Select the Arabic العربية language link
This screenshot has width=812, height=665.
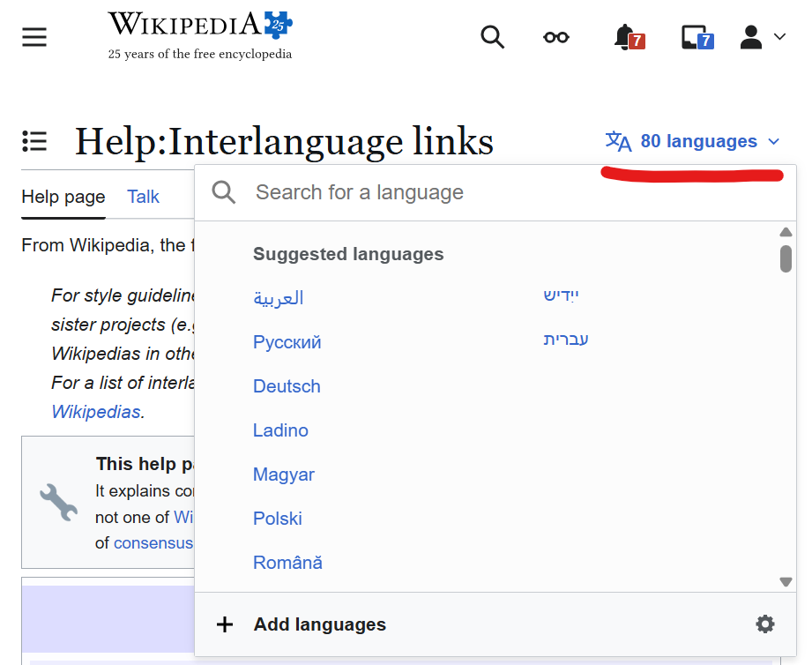pos(278,298)
